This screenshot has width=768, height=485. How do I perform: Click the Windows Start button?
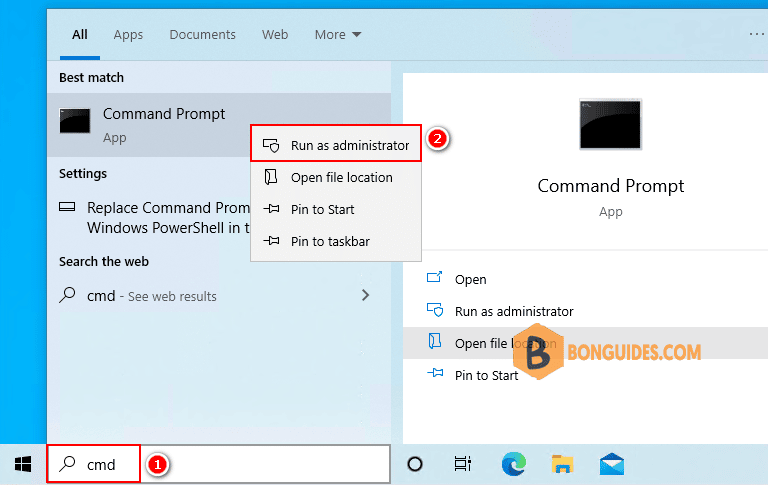(23, 464)
